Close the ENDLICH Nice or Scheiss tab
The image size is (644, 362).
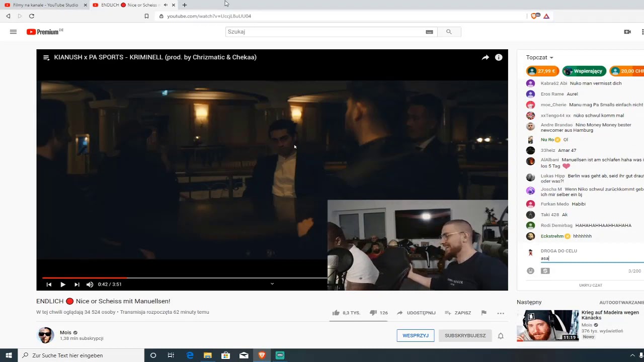[174, 5]
